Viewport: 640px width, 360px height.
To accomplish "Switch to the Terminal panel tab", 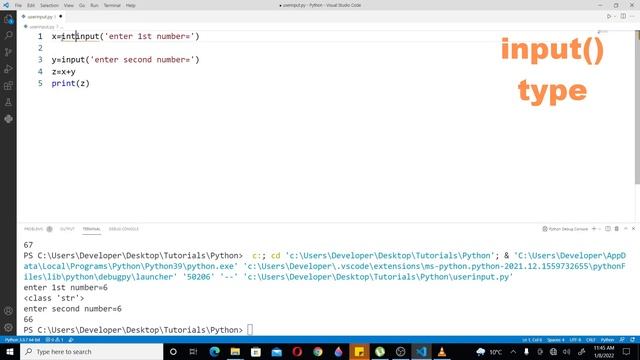I will click(x=91, y=229).
